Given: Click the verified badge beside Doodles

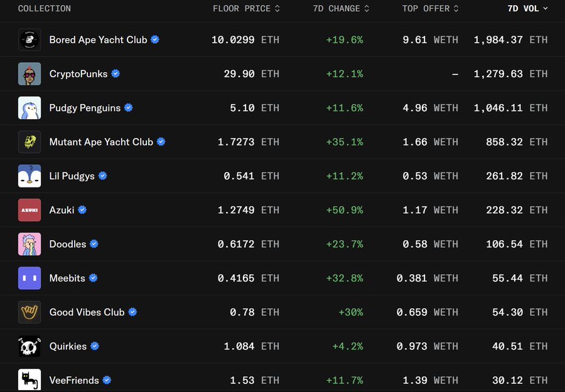Looking at the screenshot, I should click(94, 244).
